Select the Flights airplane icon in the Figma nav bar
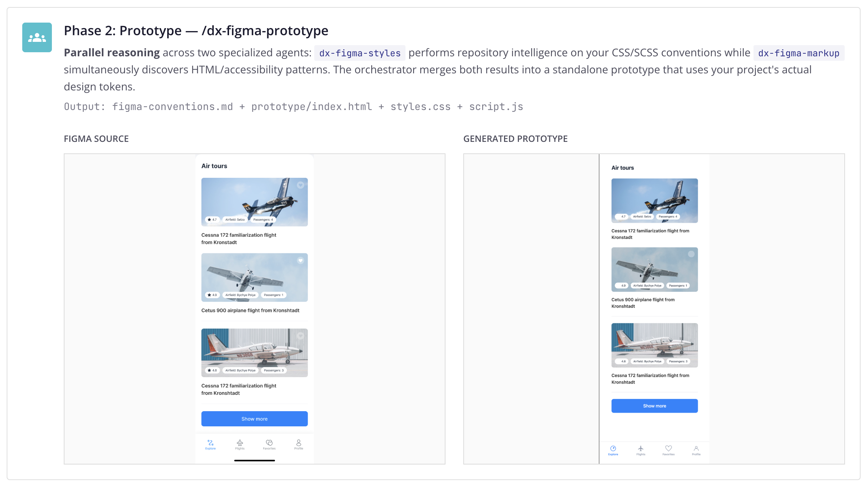This screenshot has width=868, height=486. tap(239, 443)
